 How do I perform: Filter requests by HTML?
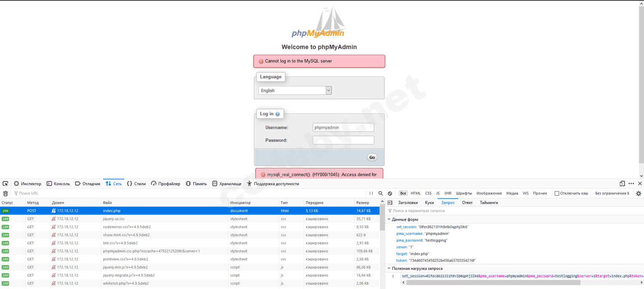tap(416, 194)
